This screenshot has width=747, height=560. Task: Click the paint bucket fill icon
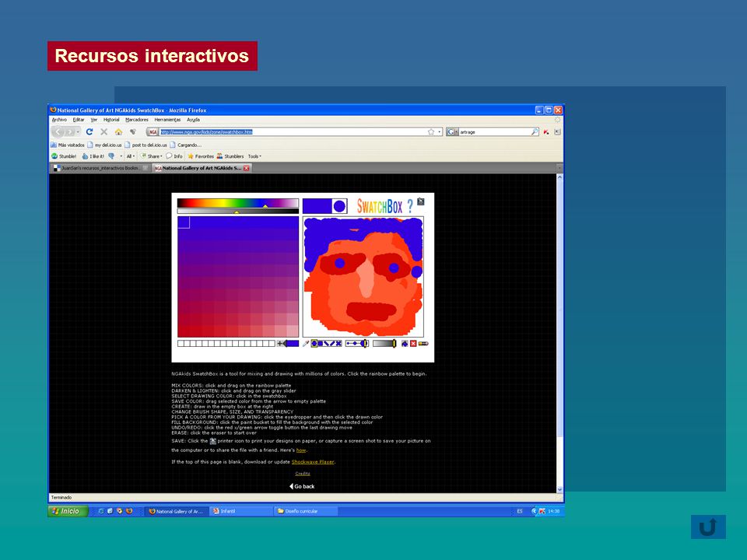405,343
